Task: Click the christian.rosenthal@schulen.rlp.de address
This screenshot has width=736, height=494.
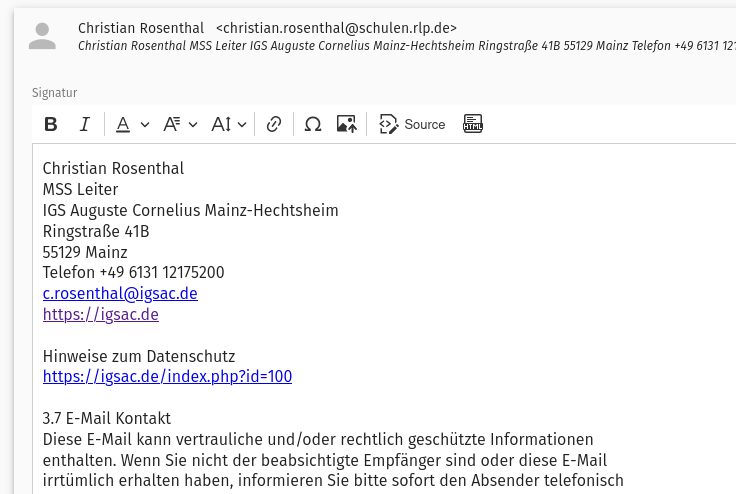Action: [x=336, y=28]
